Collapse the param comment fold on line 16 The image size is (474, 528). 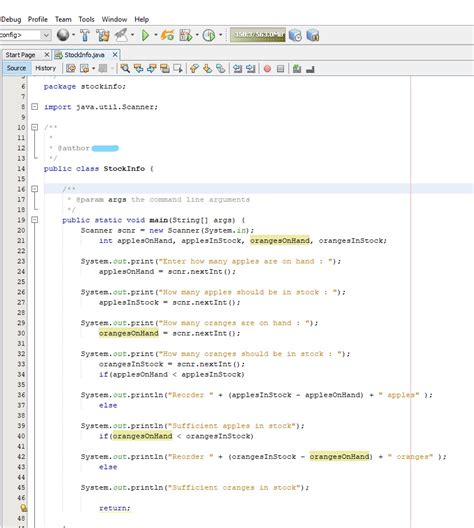coord(34,189)
